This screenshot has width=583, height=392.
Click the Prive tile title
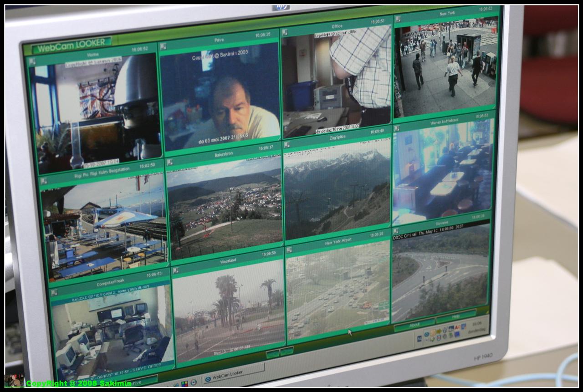(x=219, y=40)
